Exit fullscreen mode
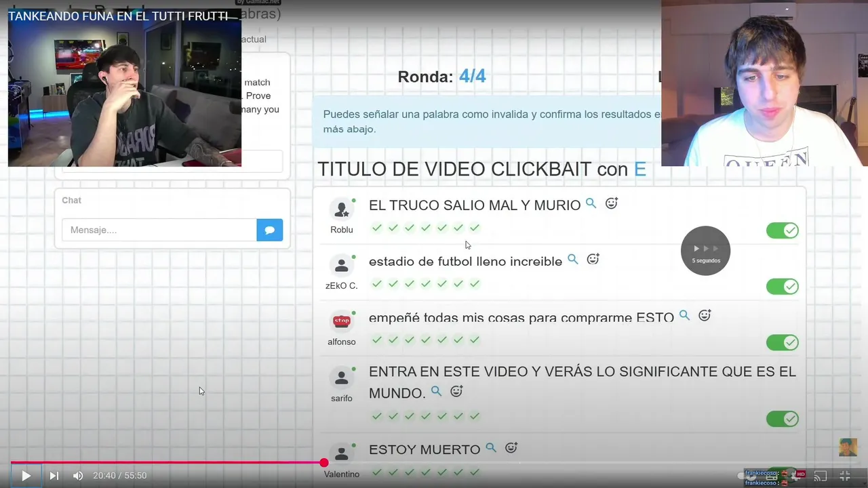The width and height of the screenshot is (868, 488). [x=845, y=476]
